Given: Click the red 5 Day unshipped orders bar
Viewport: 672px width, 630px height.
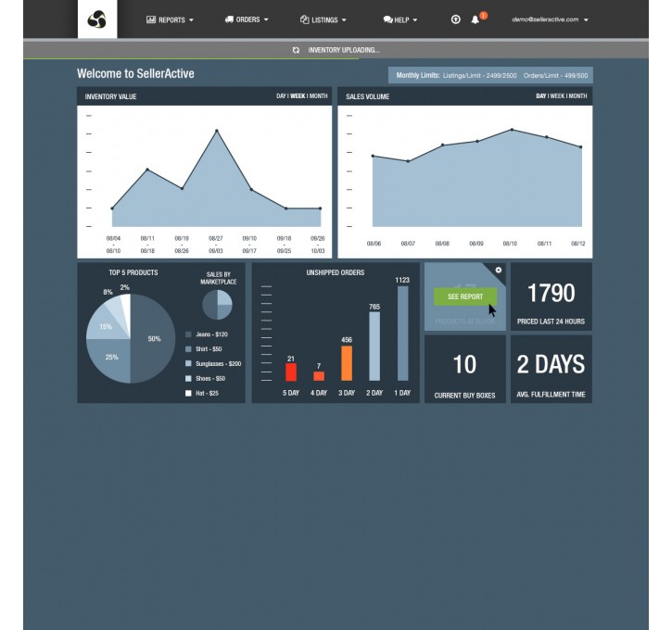Looking at the screenshot, I should tap(291, 372).
